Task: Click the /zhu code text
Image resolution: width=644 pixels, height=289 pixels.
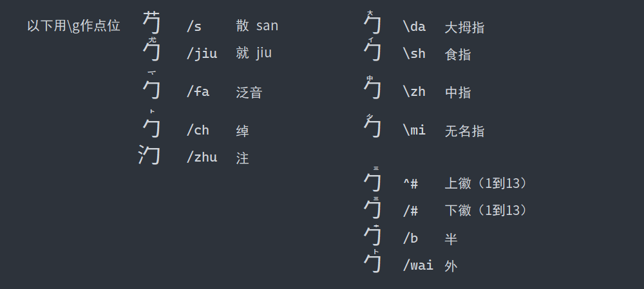Action: (x=202, y=157)
